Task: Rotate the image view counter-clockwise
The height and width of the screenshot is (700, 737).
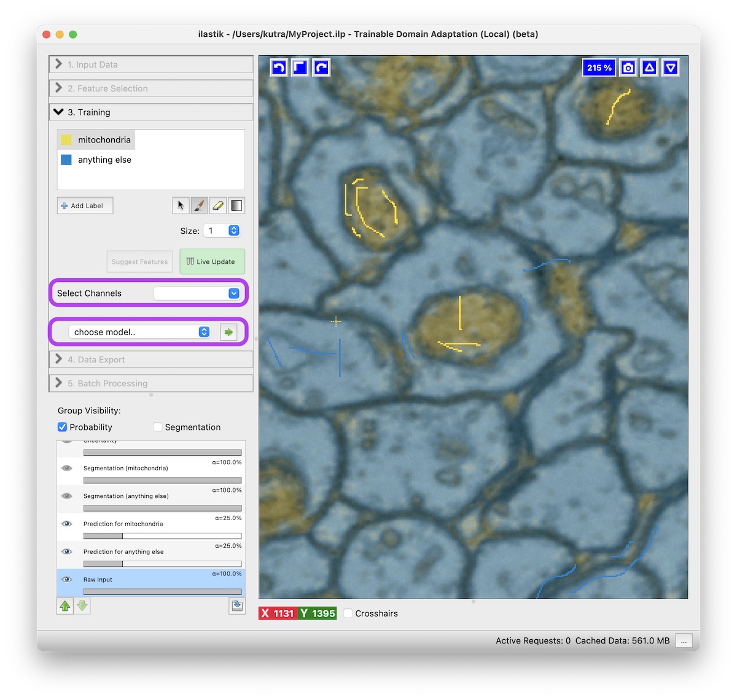Action: 279,68
